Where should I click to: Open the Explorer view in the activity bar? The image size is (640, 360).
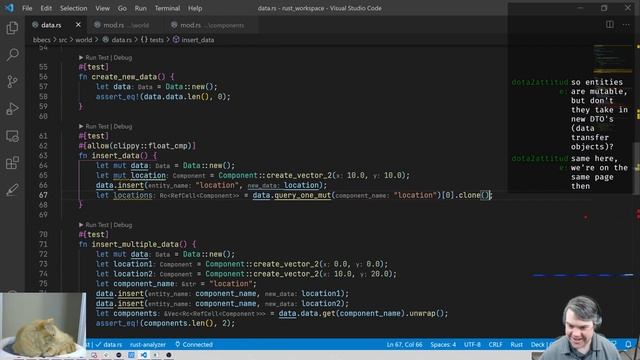pyautogui.click(x=12, y=28)
